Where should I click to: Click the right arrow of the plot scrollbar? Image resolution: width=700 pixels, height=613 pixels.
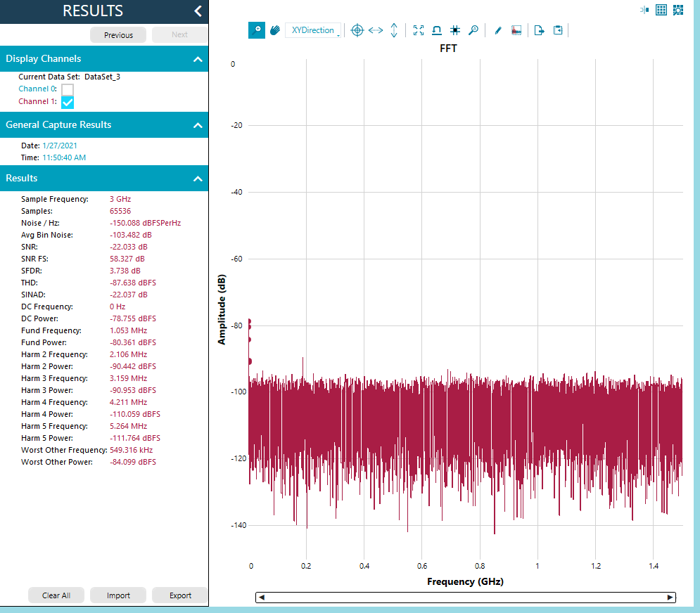(670, 598)
